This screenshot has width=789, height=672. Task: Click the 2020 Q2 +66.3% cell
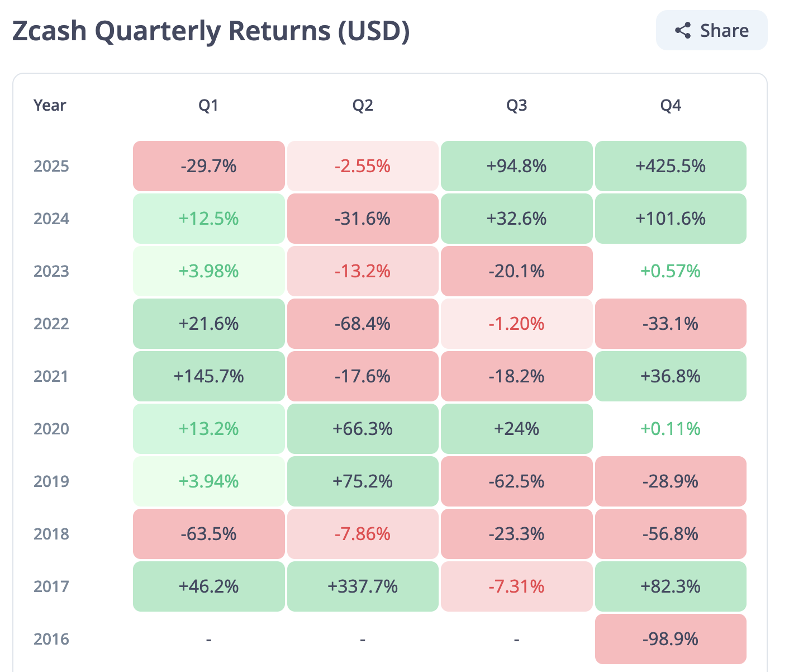pyautogui.click(x=362, y=429)
